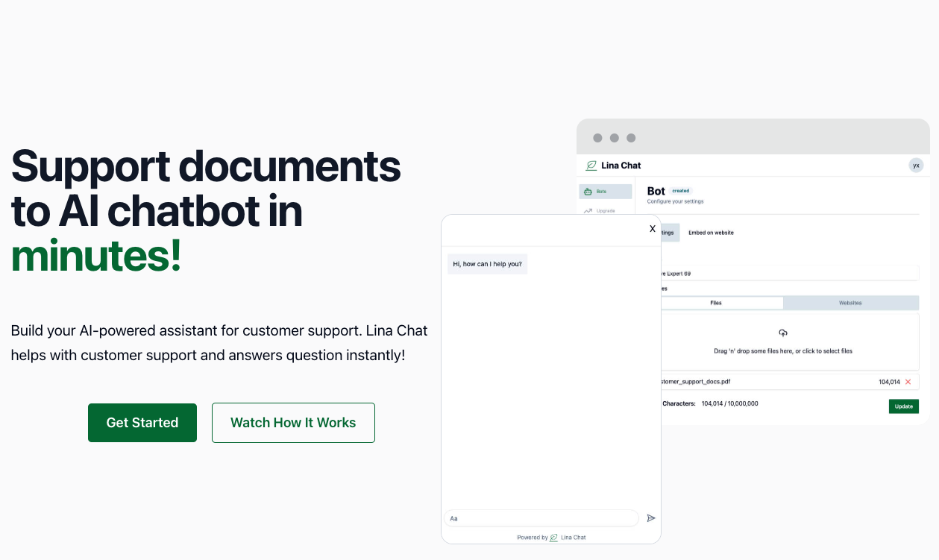Screen dimensions: 939x560
Task: Click the bot name field with Expert 69
Action: (x=790, y=274)
